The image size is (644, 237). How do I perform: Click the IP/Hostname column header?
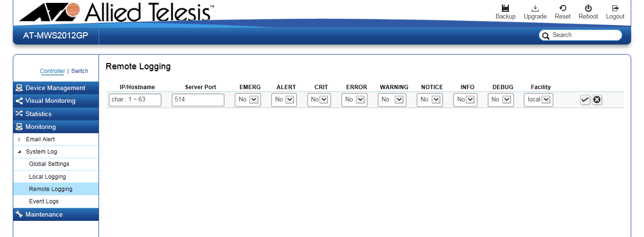(137, 87)
